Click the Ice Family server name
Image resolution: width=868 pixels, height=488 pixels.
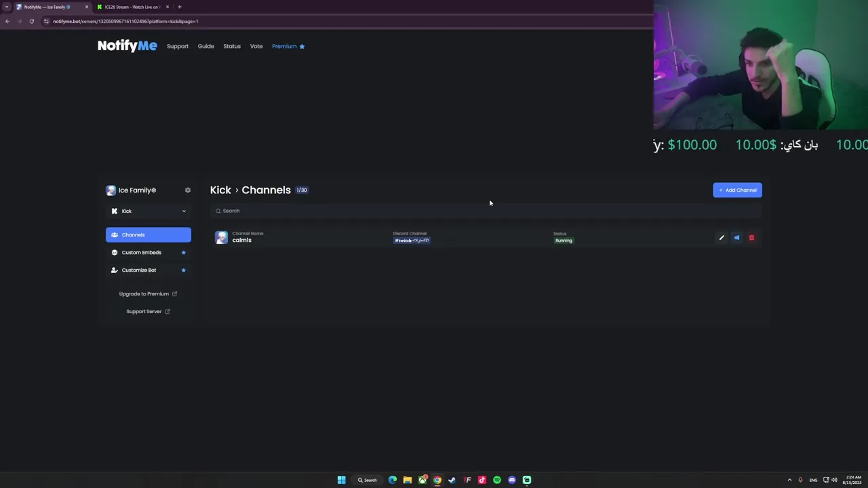click(138, 190)
